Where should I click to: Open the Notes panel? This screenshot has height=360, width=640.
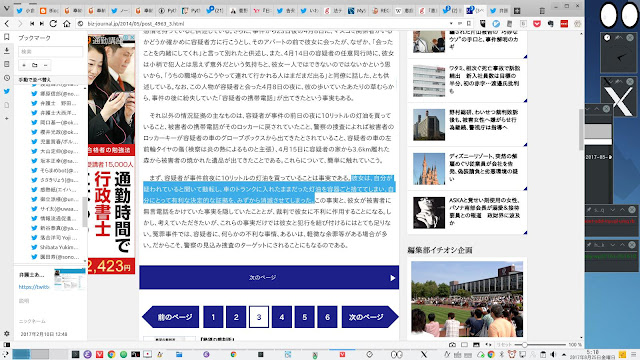[x=7, y=64]
